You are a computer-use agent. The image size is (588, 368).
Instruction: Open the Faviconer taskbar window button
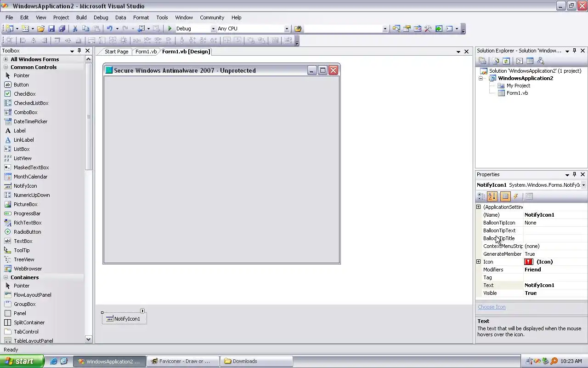point(183,361)
